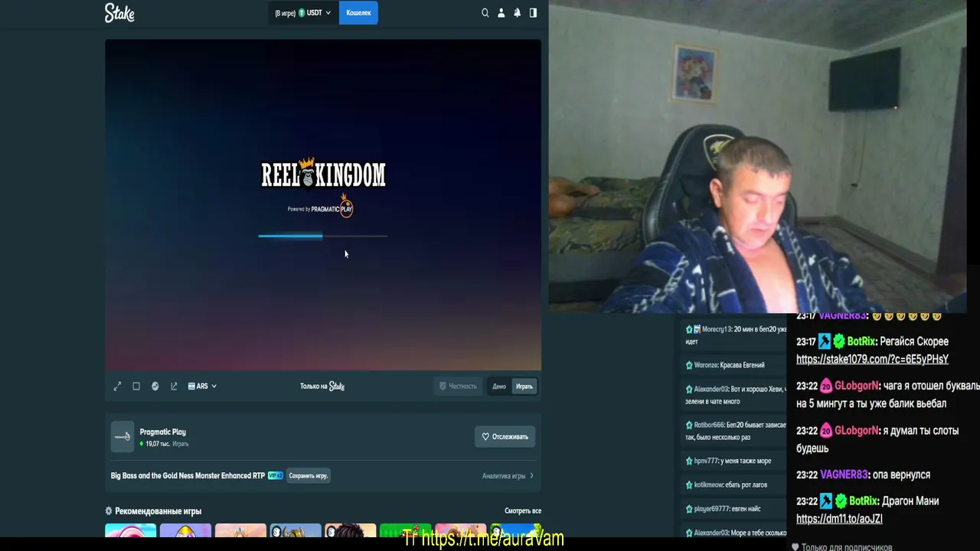Viewport: 980px width, 551px height.
Task: Click the Честность fairness button
Action: (458, 386)
